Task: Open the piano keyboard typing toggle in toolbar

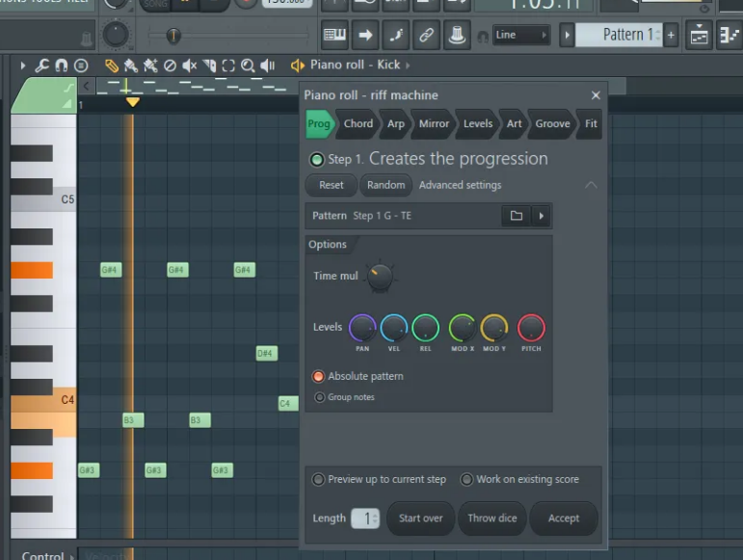Action: point(334,35)
